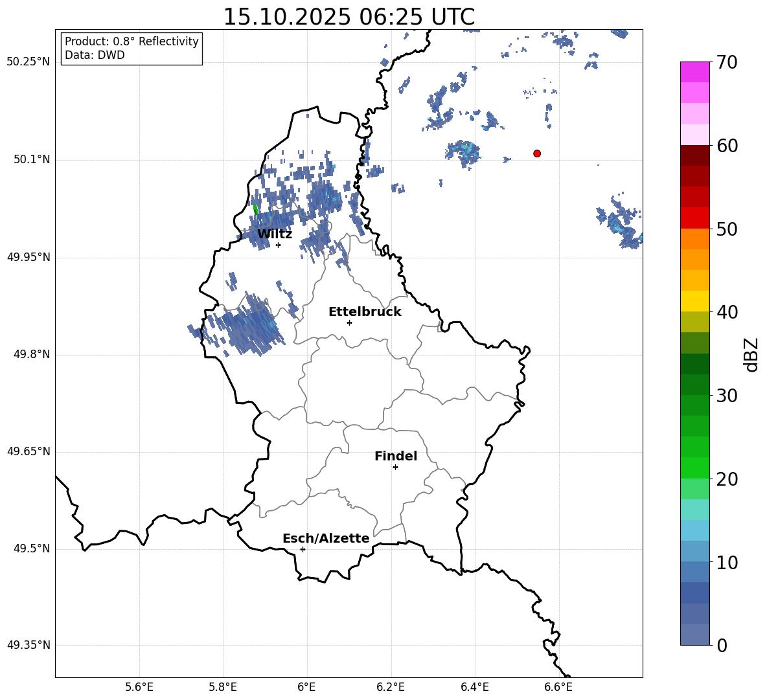767x700 pixels.
Task: Click the colorbar tick label 70
Action: pos(727,62)
